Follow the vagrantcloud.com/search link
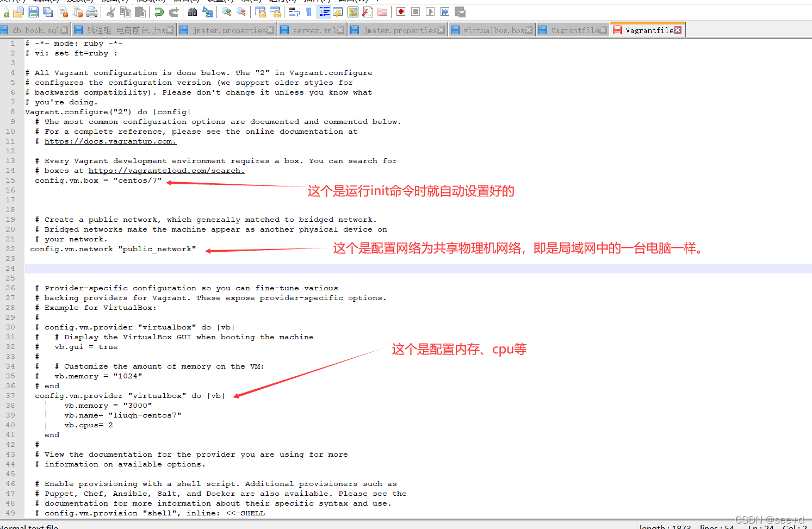Image resolution: width=812 pixels, height=529 pixels. click(x=166, y=170)
